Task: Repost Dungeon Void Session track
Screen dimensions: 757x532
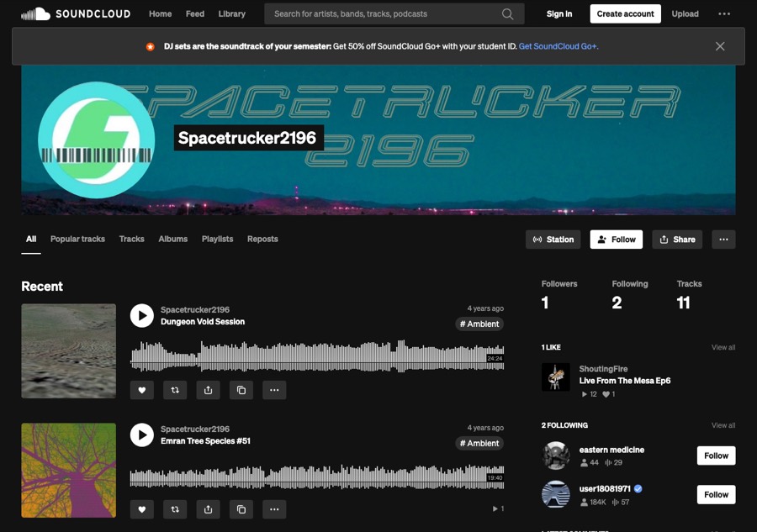Action: click(x=175, y=390)
